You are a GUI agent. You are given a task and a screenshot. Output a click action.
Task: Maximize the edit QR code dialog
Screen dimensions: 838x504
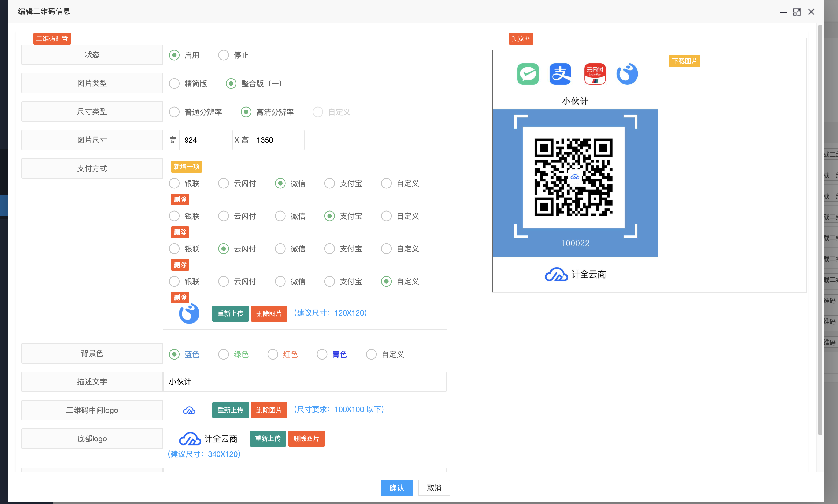797,12
